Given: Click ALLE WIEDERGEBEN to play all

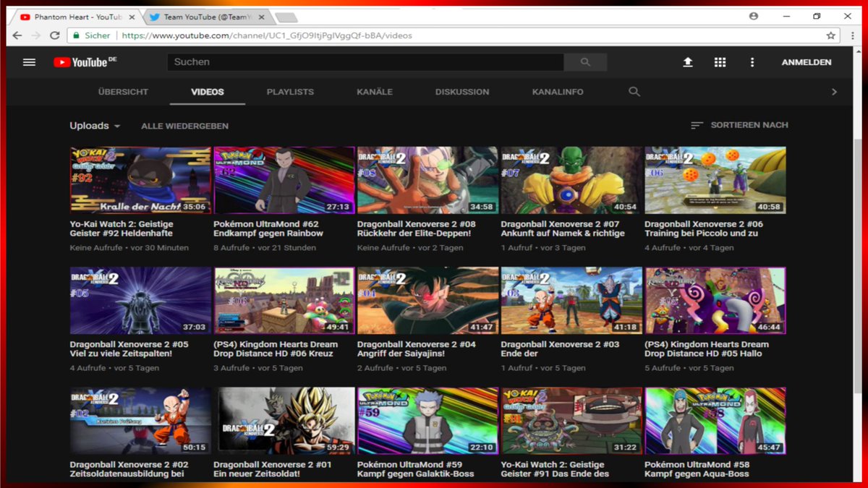Looking at the screenshot, I should click(x=184, y=126).
